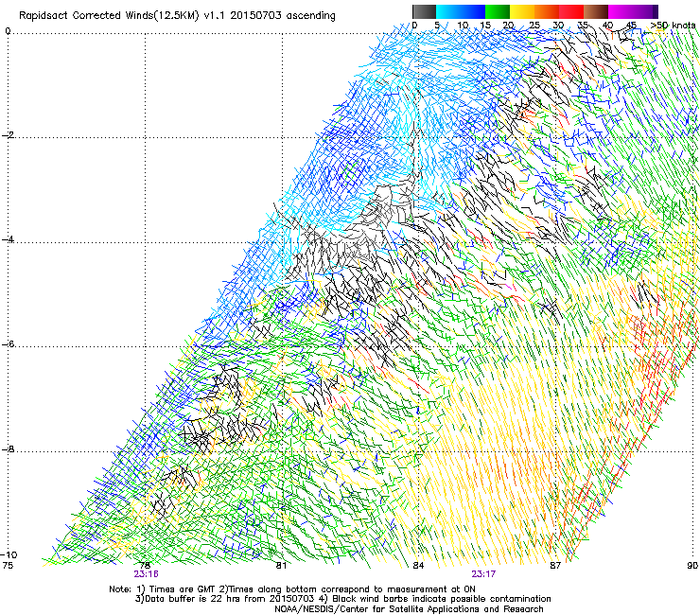Image resolution: width=700 pixels, height=615 pixels.
Task: Click the title "Rapidscat Corrected Winds(12.5KM) v1.1 20150703 ascending"
Action: pyautogui.click(x=177, y=16)
